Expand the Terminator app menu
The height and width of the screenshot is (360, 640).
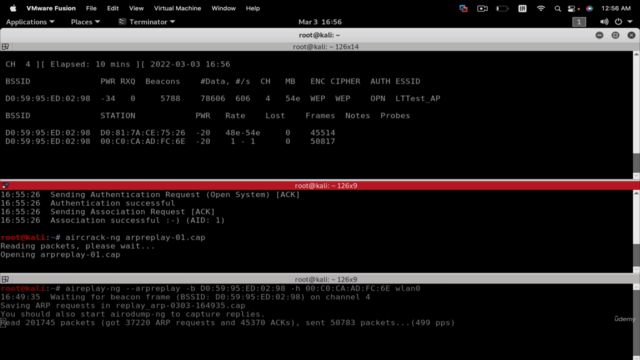coord(147,22)
